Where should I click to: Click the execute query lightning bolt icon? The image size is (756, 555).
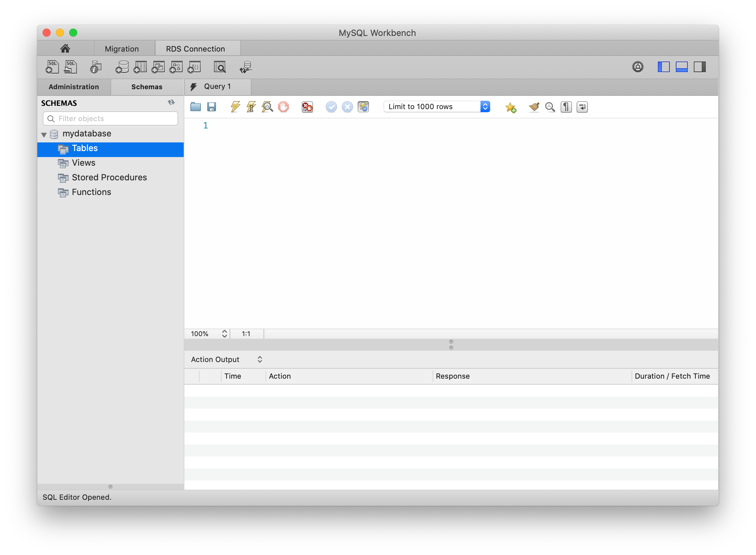[235, 107]
